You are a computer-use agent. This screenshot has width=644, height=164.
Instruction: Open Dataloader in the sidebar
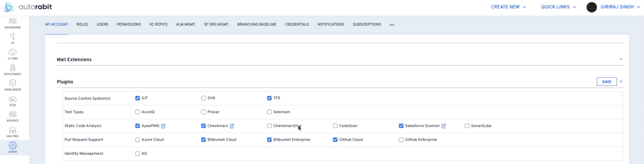12,85
